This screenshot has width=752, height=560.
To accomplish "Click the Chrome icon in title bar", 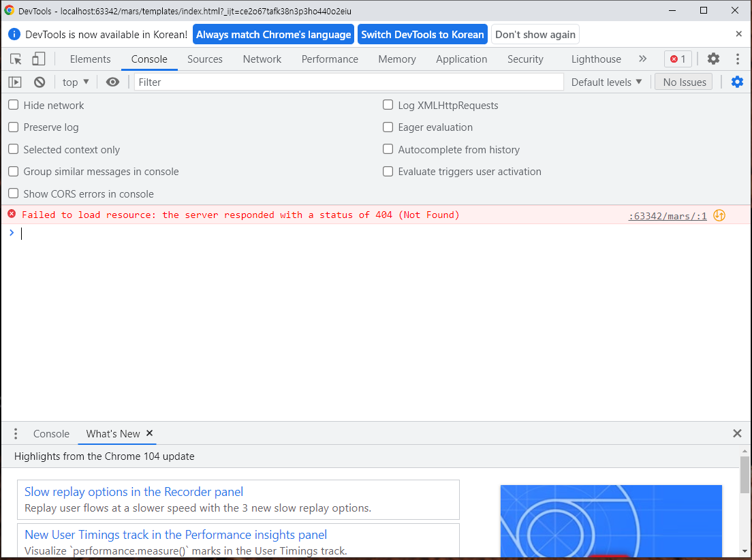I will tap(9, 10).
